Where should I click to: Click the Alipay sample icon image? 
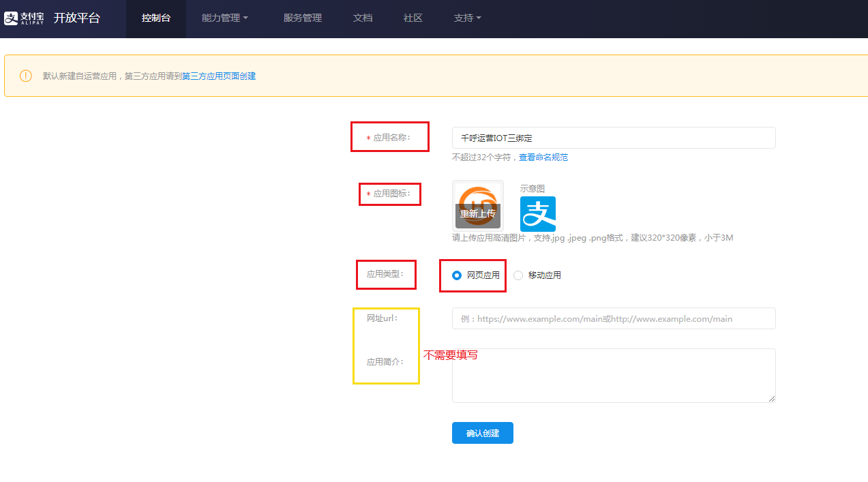pyautogui.click(x=538, y=214)
